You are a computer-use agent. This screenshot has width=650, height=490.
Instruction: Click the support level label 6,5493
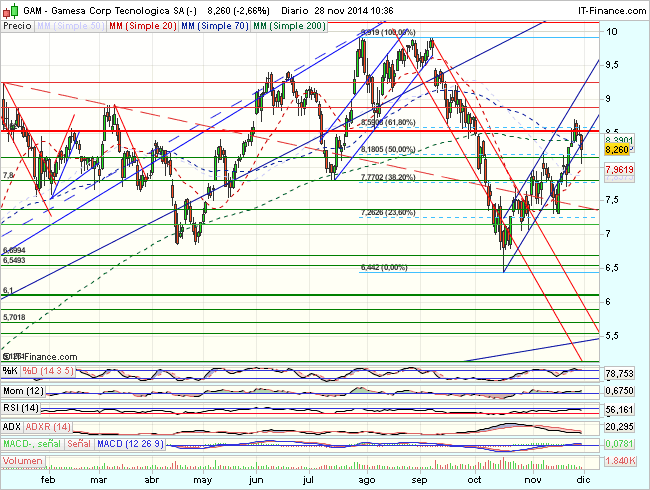coord(14,260)
